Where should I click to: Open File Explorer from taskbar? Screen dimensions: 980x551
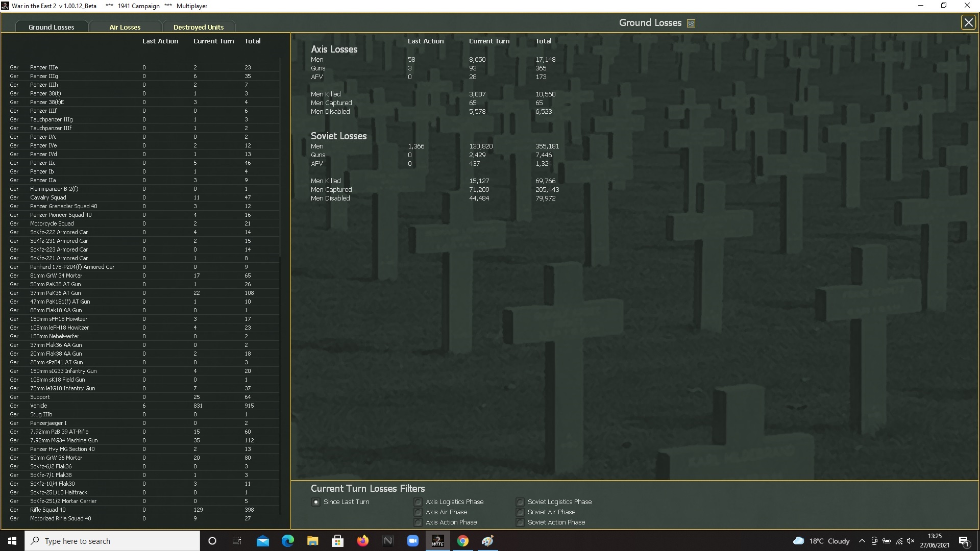point(312,541)
